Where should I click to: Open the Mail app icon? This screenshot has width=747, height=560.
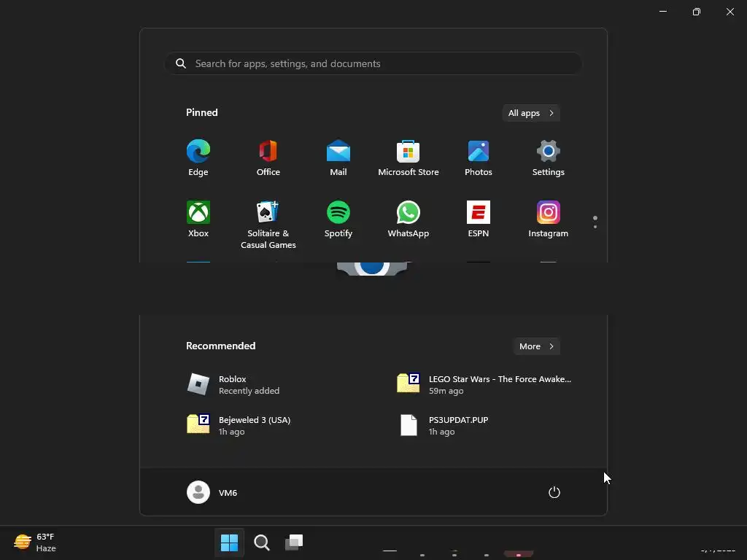(x=338, y=158)
